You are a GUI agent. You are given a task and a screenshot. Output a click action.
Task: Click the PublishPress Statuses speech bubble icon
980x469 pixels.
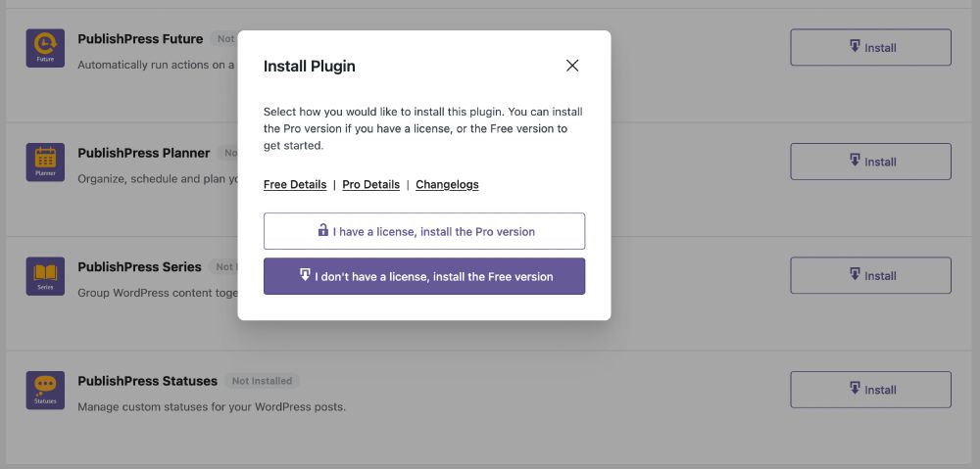pyautogui.click(x=45, y=391)
